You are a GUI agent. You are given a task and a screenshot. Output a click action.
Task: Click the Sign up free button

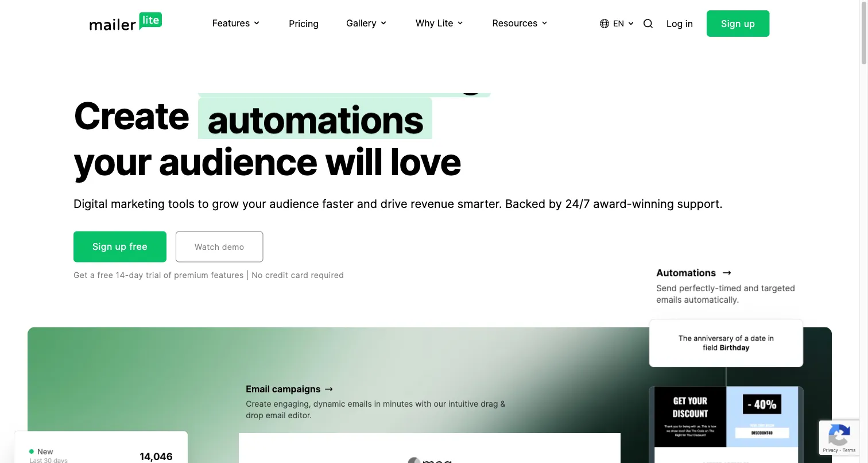click(119, 246)
